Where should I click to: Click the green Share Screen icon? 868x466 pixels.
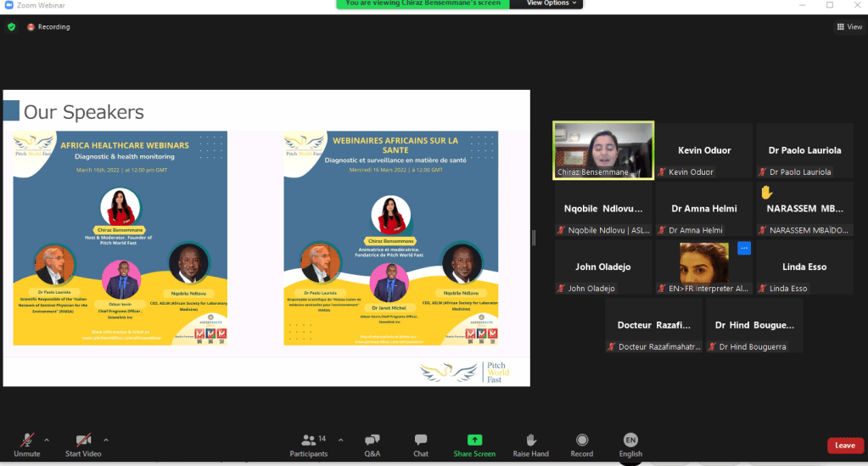[474, 440]
